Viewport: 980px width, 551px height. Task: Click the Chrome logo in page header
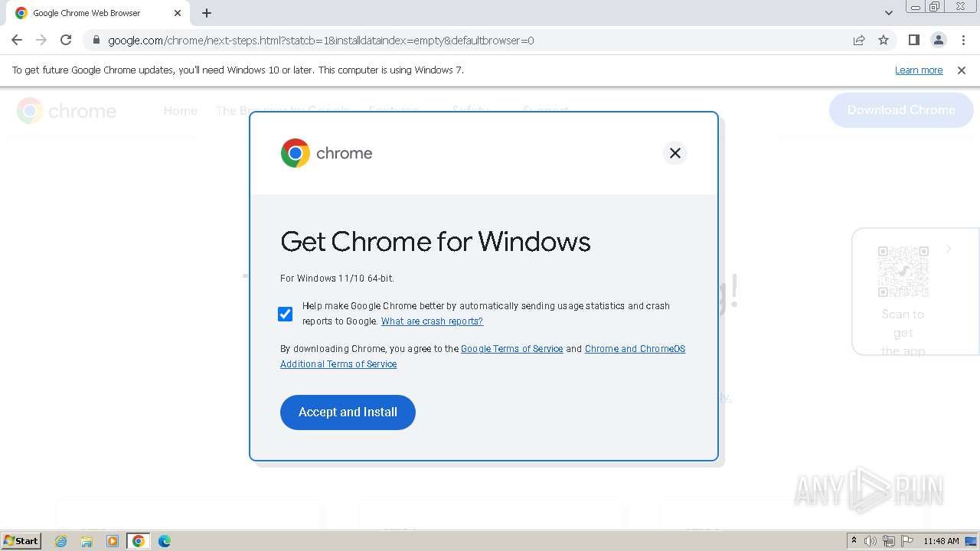point(67,111)
